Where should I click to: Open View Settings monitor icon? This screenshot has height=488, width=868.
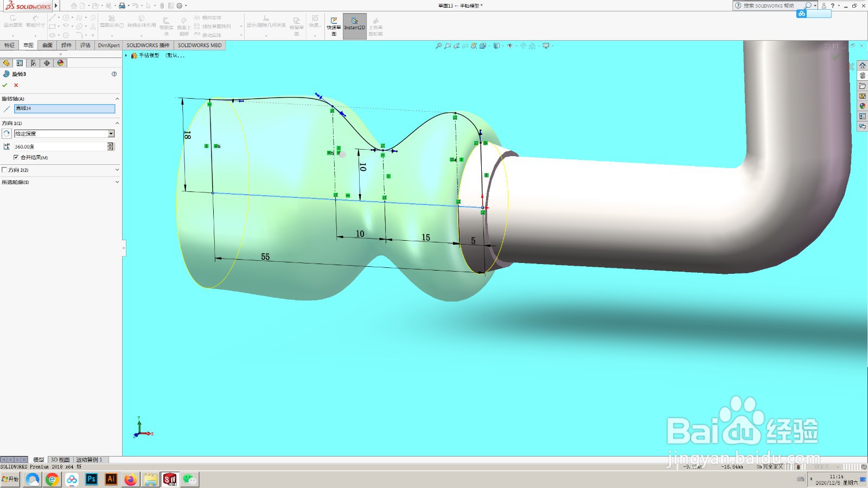(546, 46)
